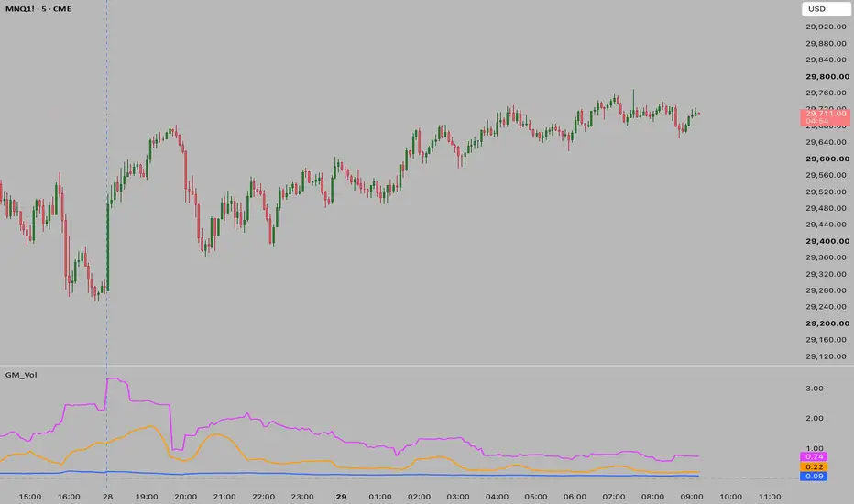Click the 03:00 time axis label
Image resolution: width=854 pixels, height=504 pixels.
click(x=458, y=497)
